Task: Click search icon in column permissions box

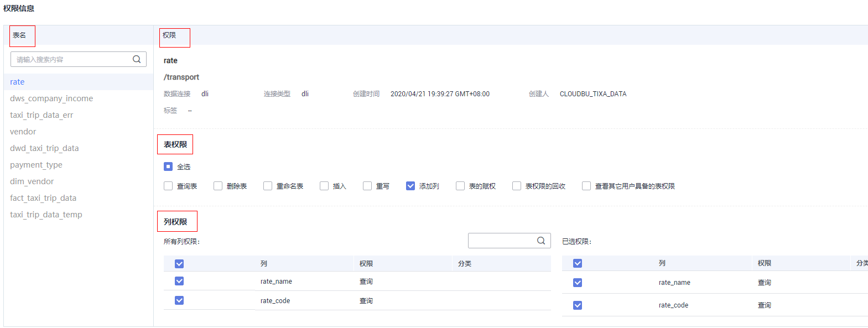Action: [x=541, y=241]
